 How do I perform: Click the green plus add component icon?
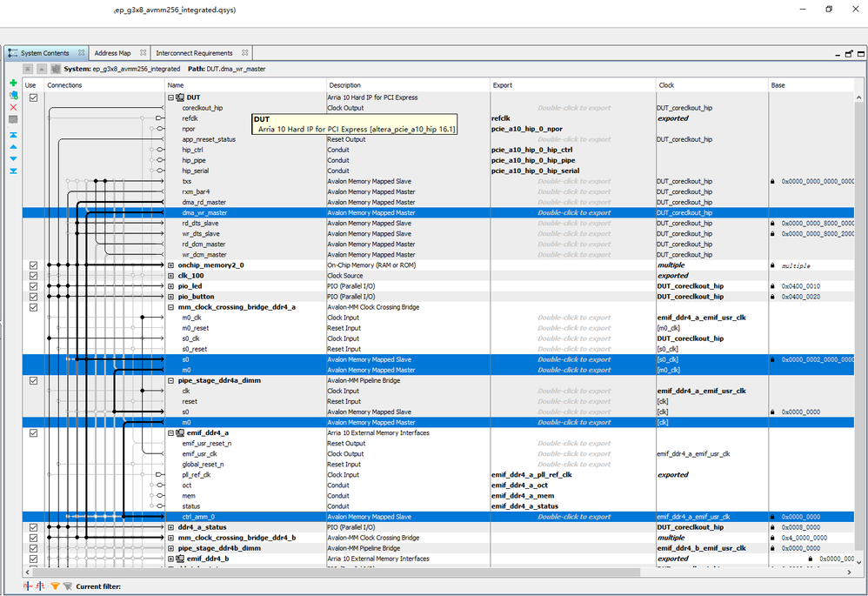pyautogui.click(x=13, y=84)
